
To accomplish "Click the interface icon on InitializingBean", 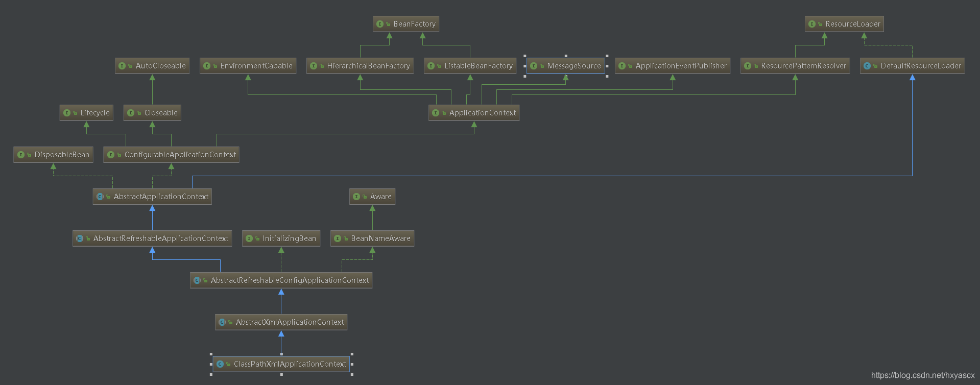I will point(249,238).
